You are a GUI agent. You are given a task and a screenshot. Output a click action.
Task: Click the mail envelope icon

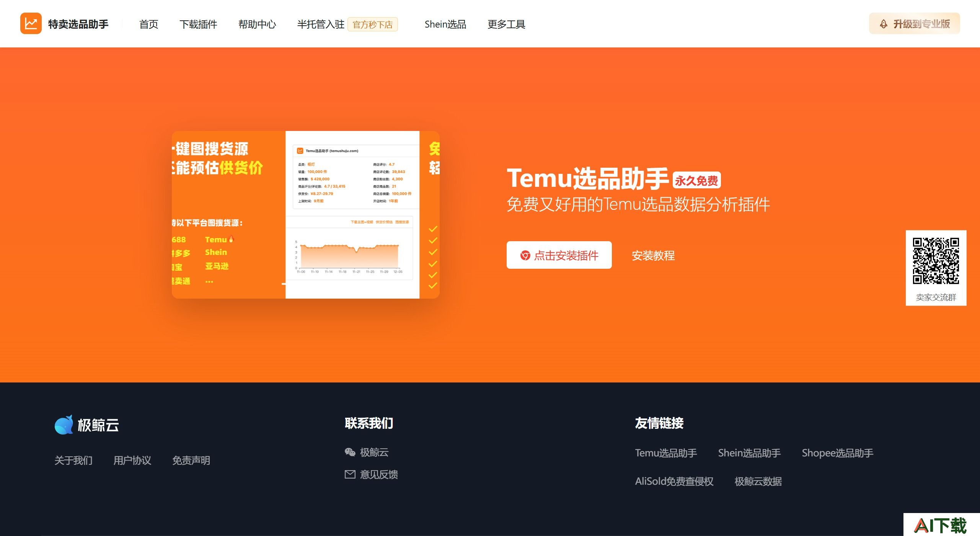coord(350,474)
